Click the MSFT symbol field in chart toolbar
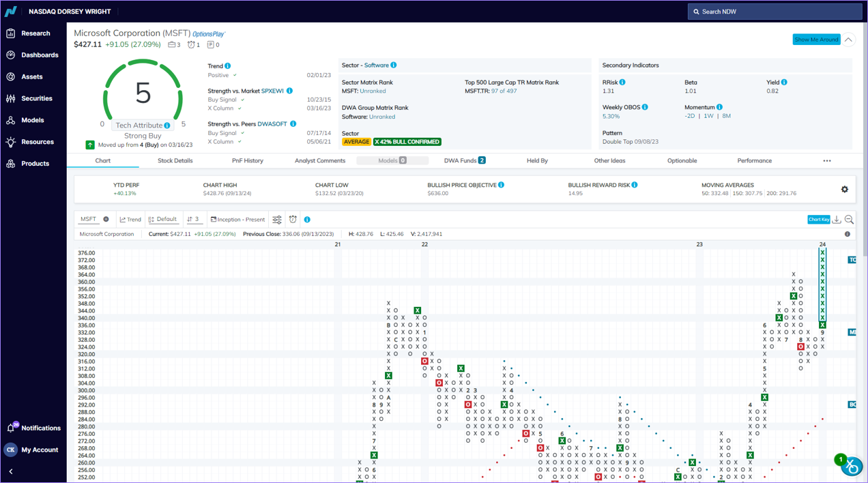The image size is (868, 483). point(88,220)
